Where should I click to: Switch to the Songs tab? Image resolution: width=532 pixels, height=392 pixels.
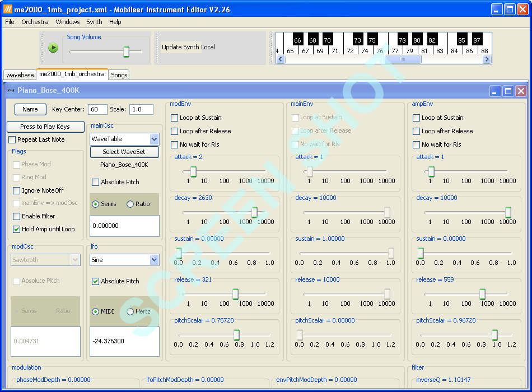click(x=119, y=74)
